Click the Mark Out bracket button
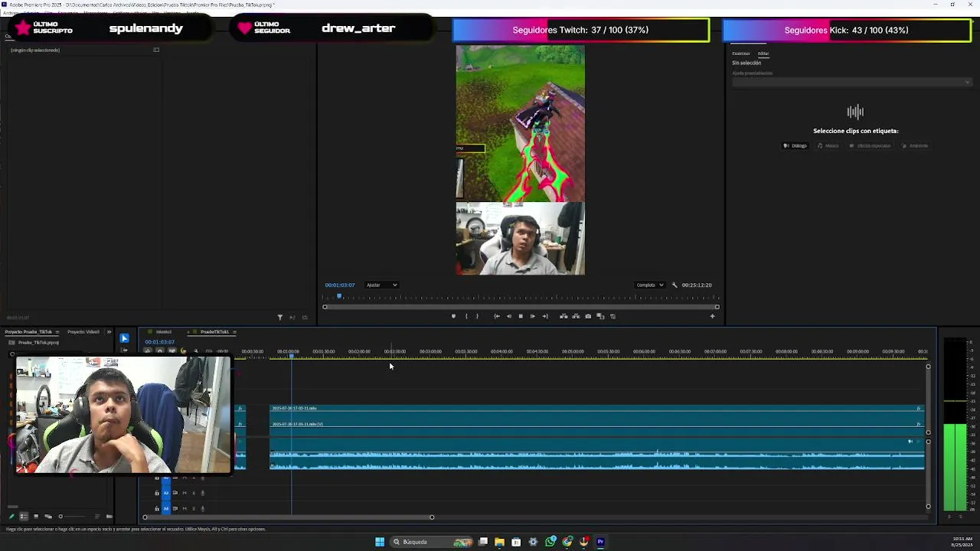Screen dimensions: 980x551 [x=477, y=316]
